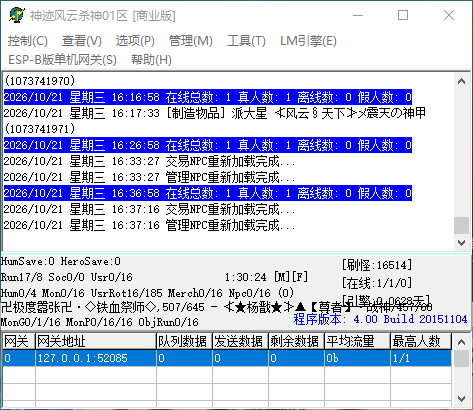Click the 最高人数 column header
Viewport: 473px width, 410px height.
(x=421, y=341)
